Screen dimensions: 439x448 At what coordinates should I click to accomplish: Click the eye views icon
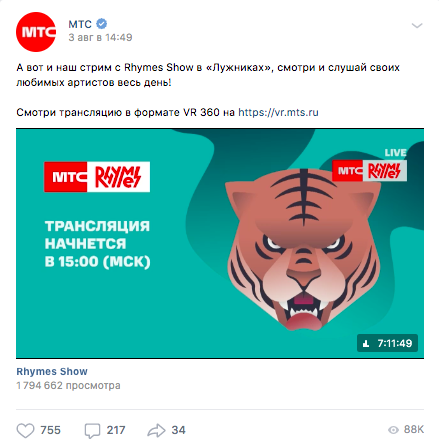pyautogui.click(x=393, y=430)
